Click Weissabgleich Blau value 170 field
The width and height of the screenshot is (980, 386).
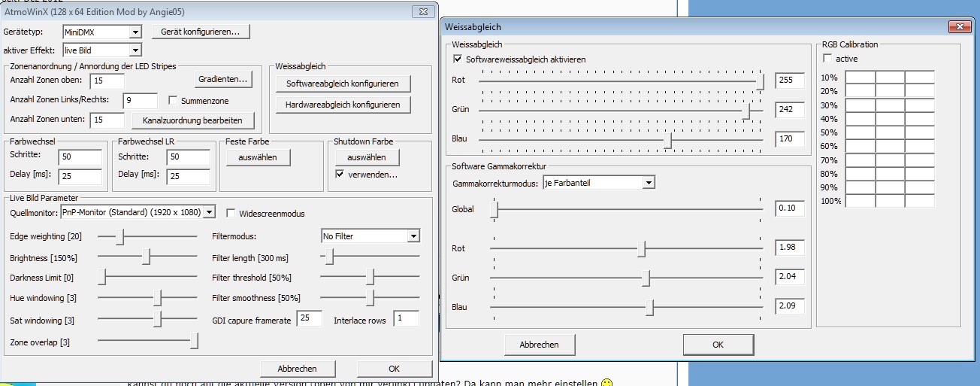point(790,139)
